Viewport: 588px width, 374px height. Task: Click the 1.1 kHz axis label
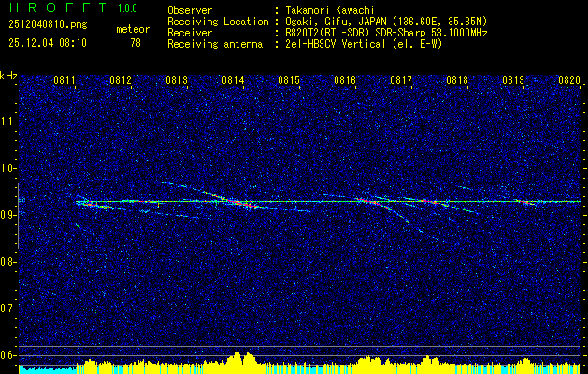pos(7,122)
